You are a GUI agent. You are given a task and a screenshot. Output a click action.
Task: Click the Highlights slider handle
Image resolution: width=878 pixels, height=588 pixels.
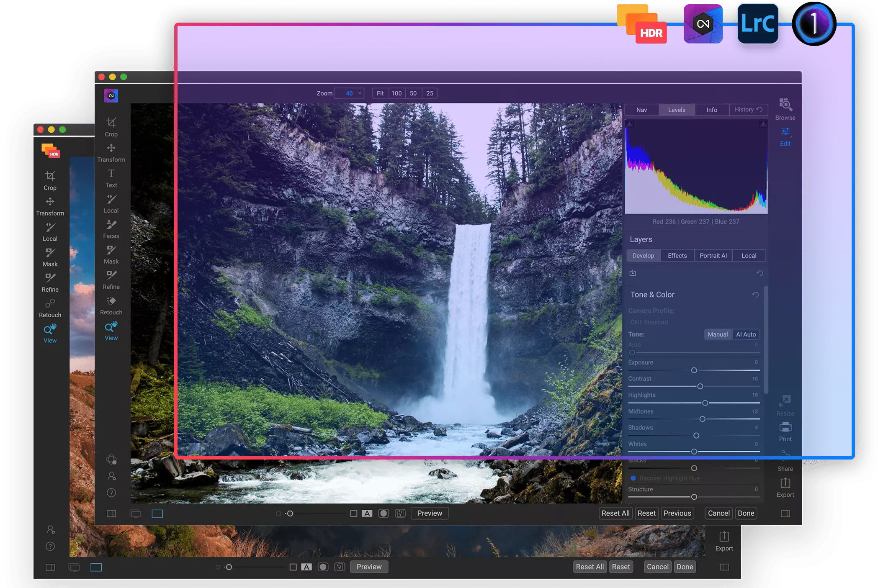(x=705, y=403)
